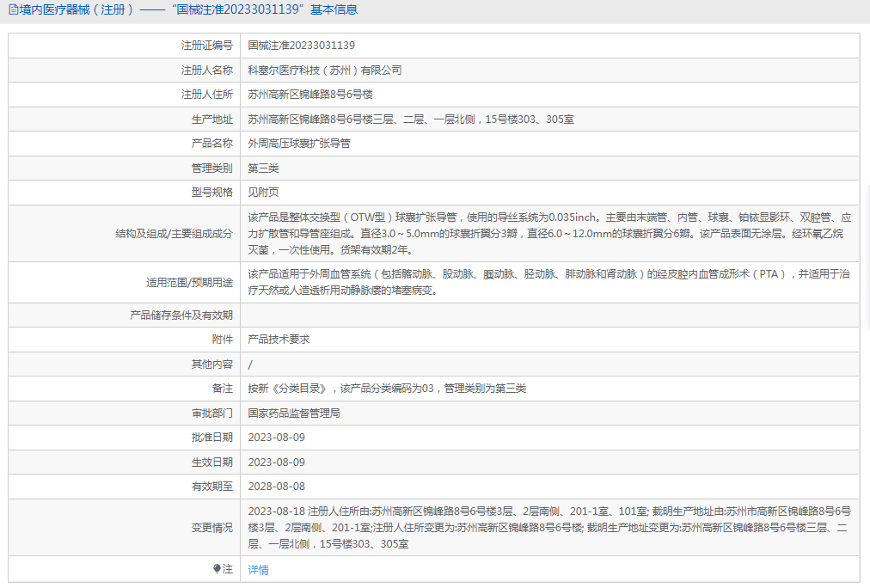870x588 pixels.
Task: Click the production address value in 生产地址 row
Action: click(411, 119)
